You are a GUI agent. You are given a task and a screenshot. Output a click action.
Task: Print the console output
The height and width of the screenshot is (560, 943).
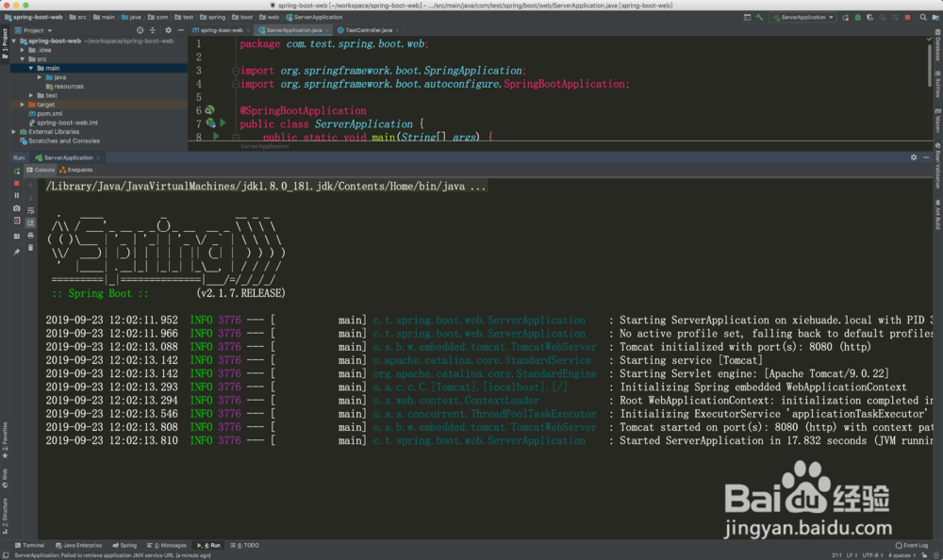(31, 235)
